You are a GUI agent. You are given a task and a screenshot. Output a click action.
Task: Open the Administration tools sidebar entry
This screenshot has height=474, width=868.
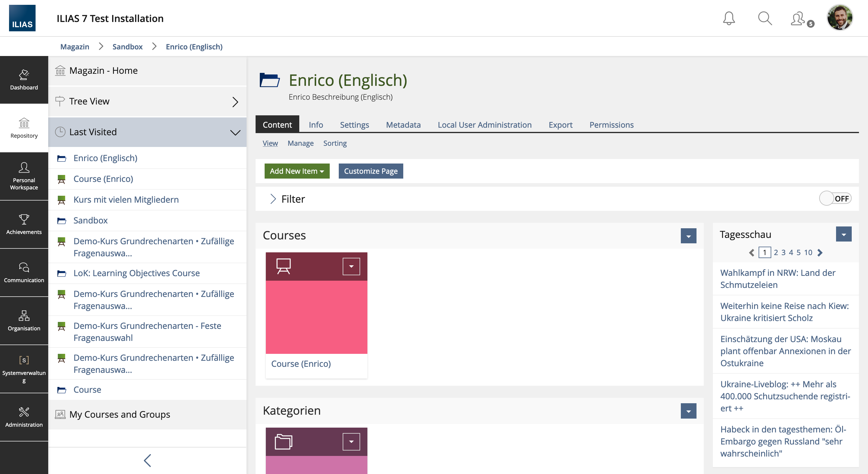[x=24, y=417]
